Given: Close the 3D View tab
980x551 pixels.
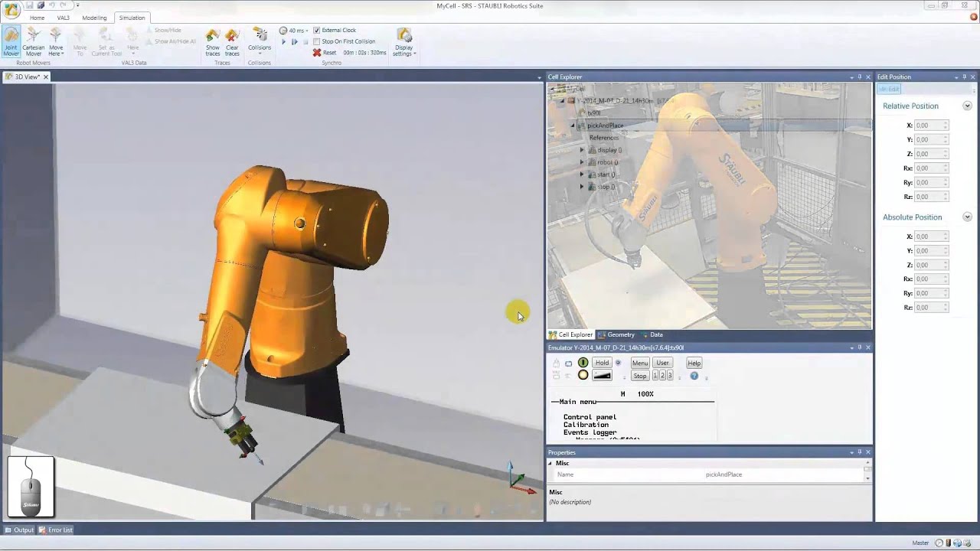Looking at the screenshot, I should coord(46,77).
